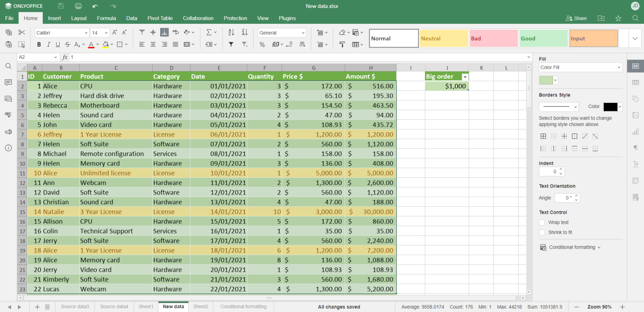Open the Find and Replace search tool
644x312 pixels.
(8, 65)
